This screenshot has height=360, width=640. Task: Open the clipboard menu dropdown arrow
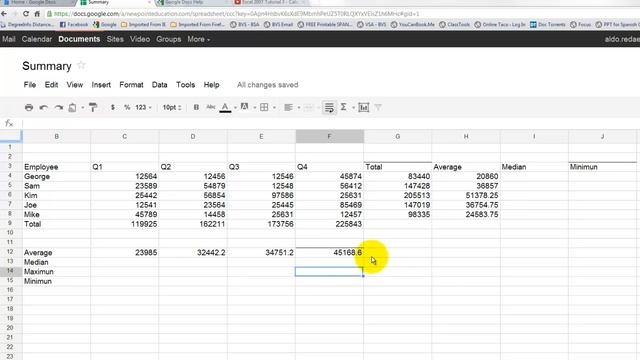pyautogui.click(x=82, y=108)
